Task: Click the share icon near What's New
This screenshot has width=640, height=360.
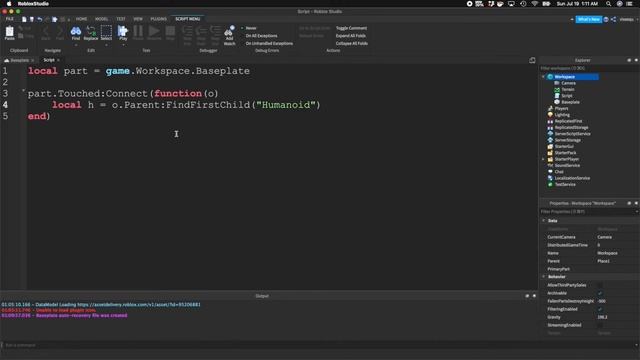Action: (x=613, y=19)
